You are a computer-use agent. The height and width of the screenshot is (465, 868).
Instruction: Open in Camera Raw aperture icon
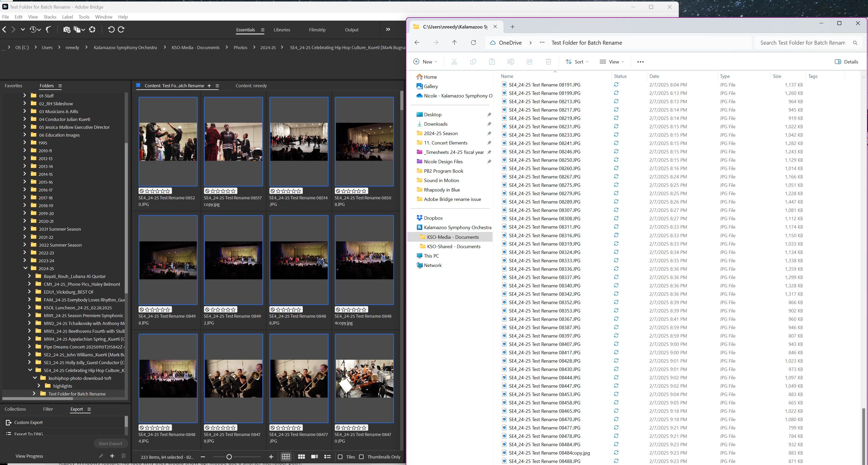(x=92, y=30)
